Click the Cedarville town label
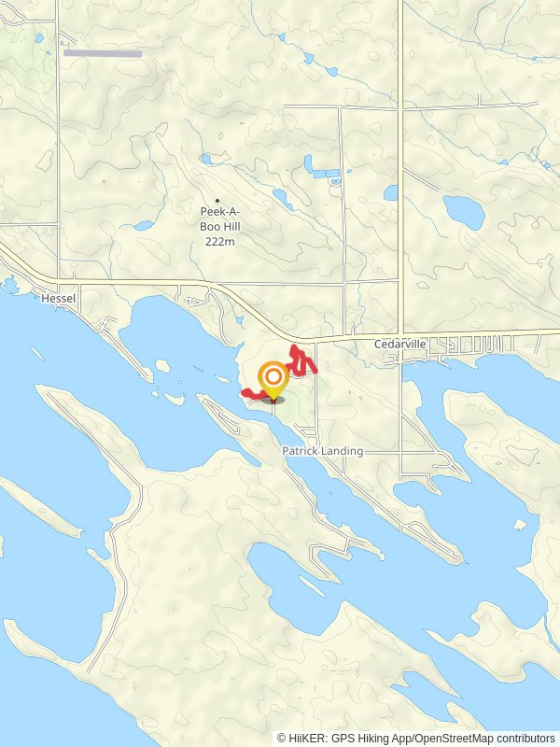The image size is (560, 747). pos(400,344)
